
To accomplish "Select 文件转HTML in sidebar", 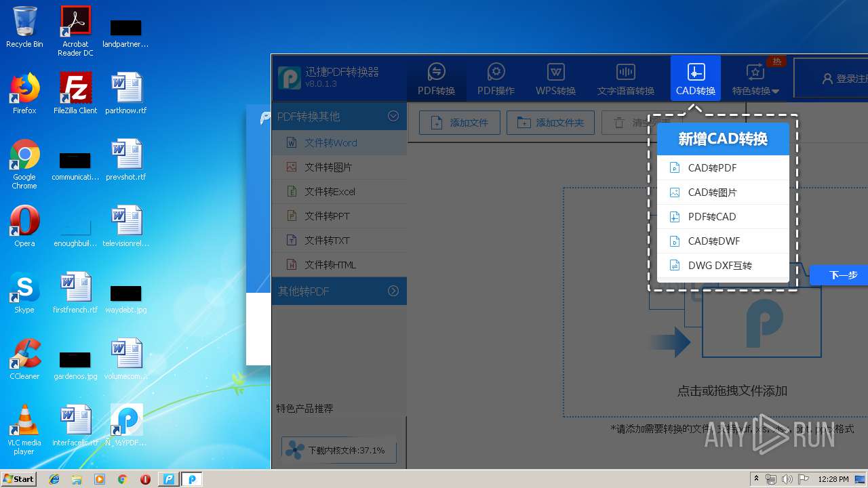I will [339, 264].
